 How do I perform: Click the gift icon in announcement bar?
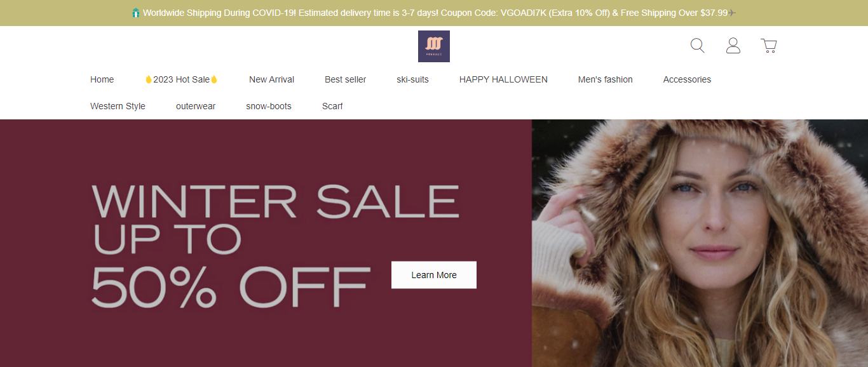pos(136,13)
